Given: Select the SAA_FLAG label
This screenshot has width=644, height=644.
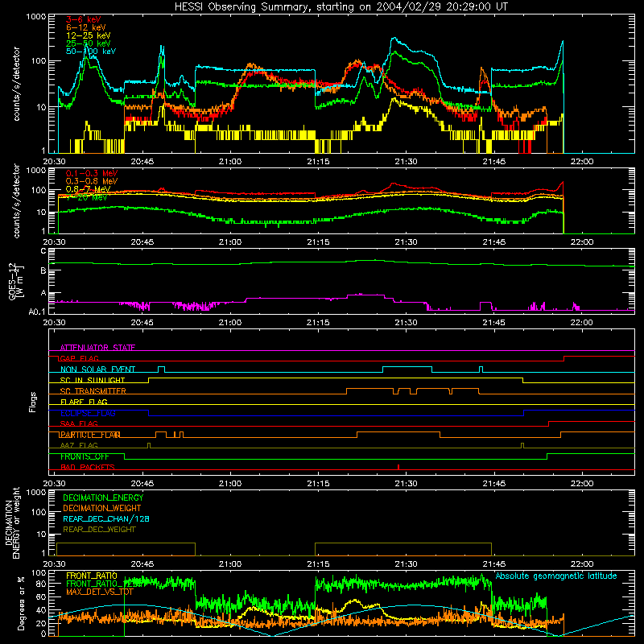Looking at the screenshot, I should coord(79,423).
